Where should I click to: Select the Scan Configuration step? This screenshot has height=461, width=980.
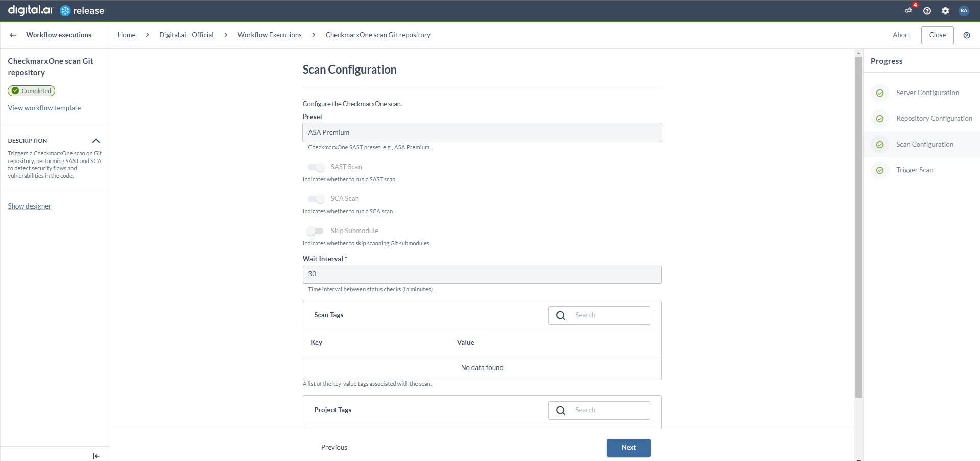coord(925,144)
